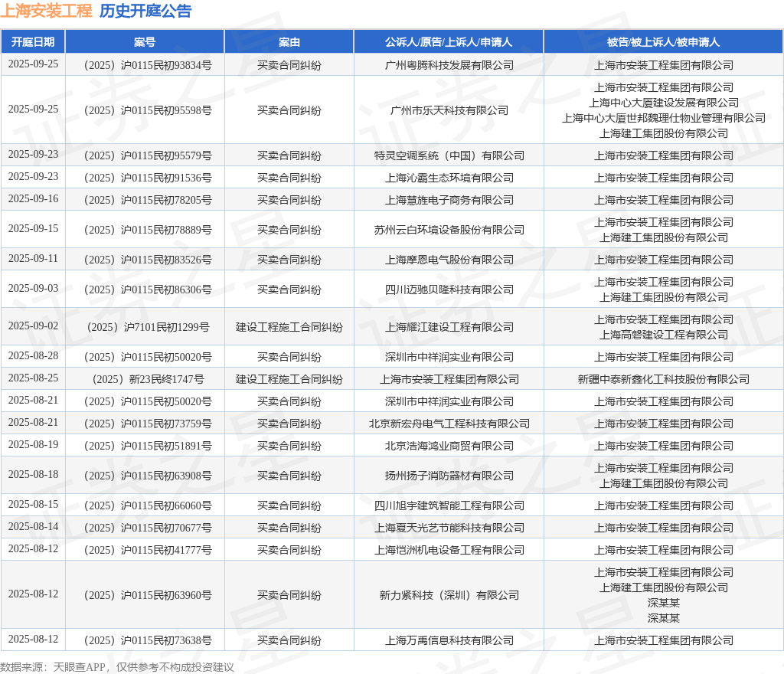Click plaintiff 上海慧旌电子商务有限公司
The height and width of the screenshot is (674, 784).
(449, 200)
